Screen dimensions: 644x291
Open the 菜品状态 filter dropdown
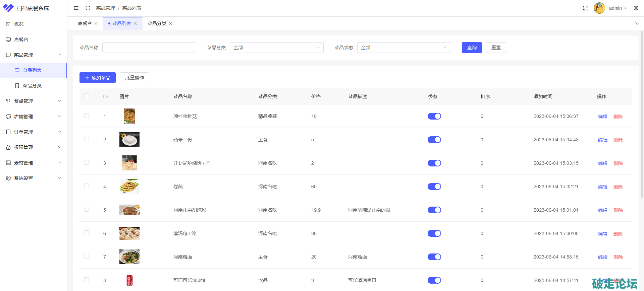(x=404, y=48)
